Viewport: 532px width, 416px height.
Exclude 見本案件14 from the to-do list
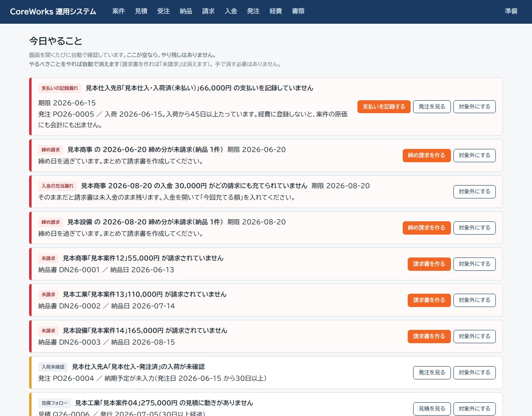tap(475, 337)
